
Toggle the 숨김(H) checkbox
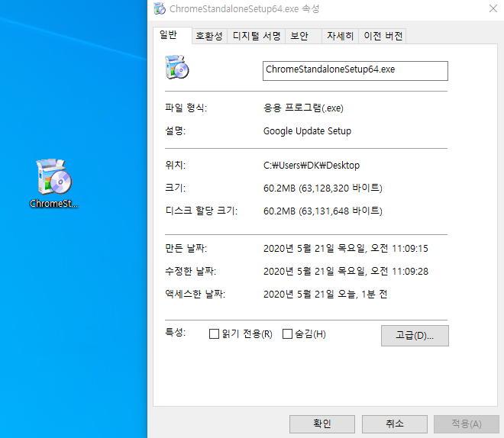[287, 334]
